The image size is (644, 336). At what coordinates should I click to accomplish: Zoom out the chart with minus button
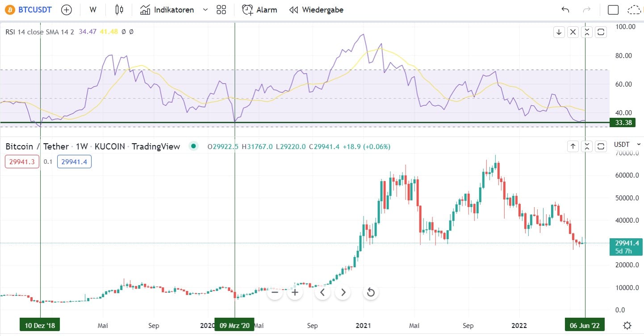275,292
